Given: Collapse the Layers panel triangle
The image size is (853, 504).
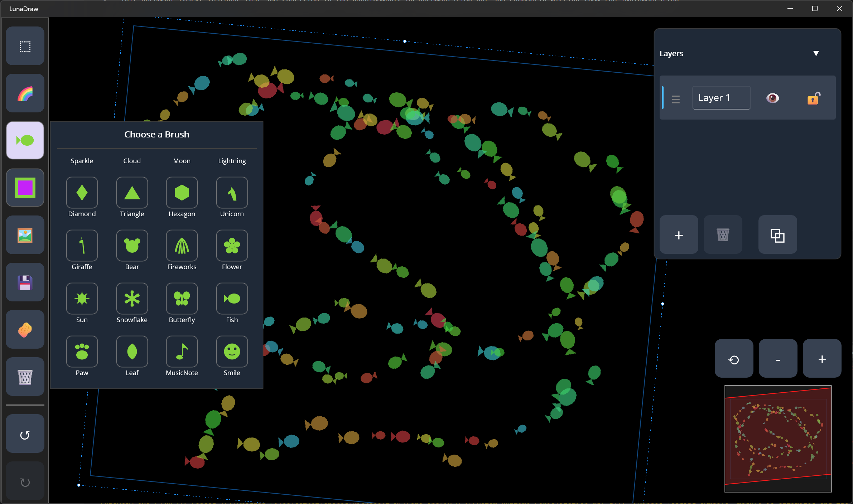Looking at the screenshot, I should pyautogui.click(x=816, y=53).
